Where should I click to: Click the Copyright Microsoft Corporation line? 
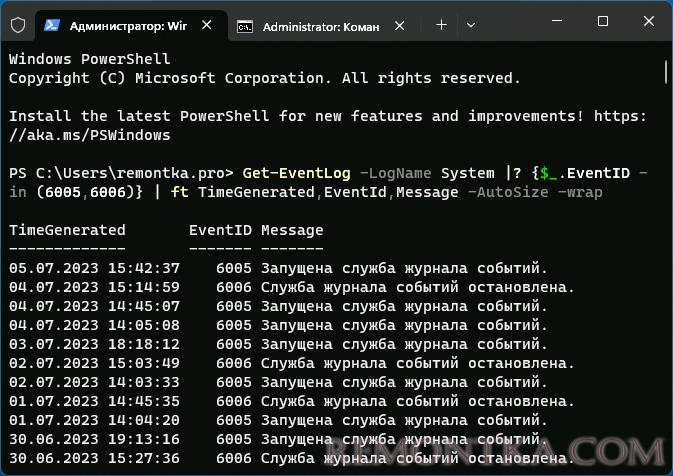(264, 78)
